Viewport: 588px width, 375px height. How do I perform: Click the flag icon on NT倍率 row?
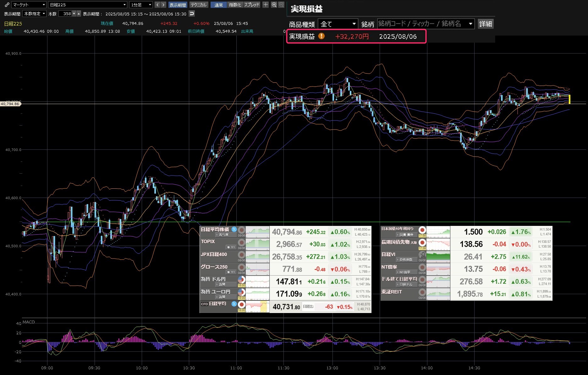point(422,267)
